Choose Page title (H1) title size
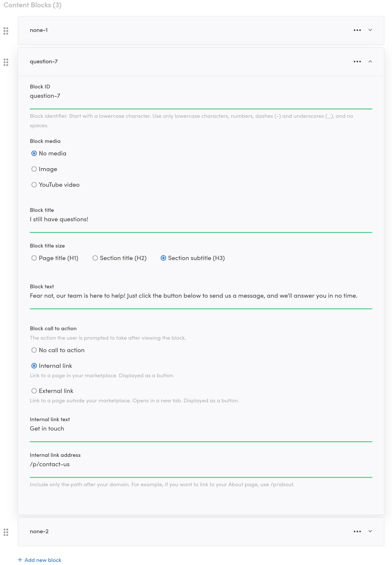 (x=34, y=258)
